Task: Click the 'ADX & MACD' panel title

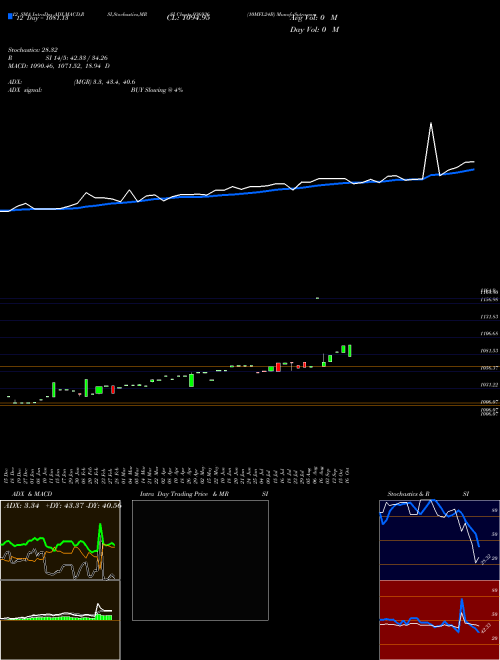Action: point(32,494)
